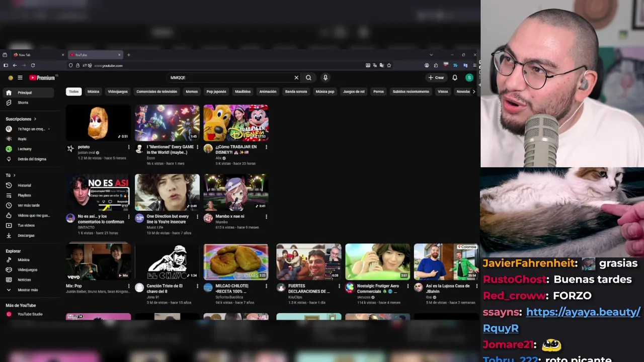644x362 pixels.
Task: Toggle the browser sidebar panel button
Action: 6,65
